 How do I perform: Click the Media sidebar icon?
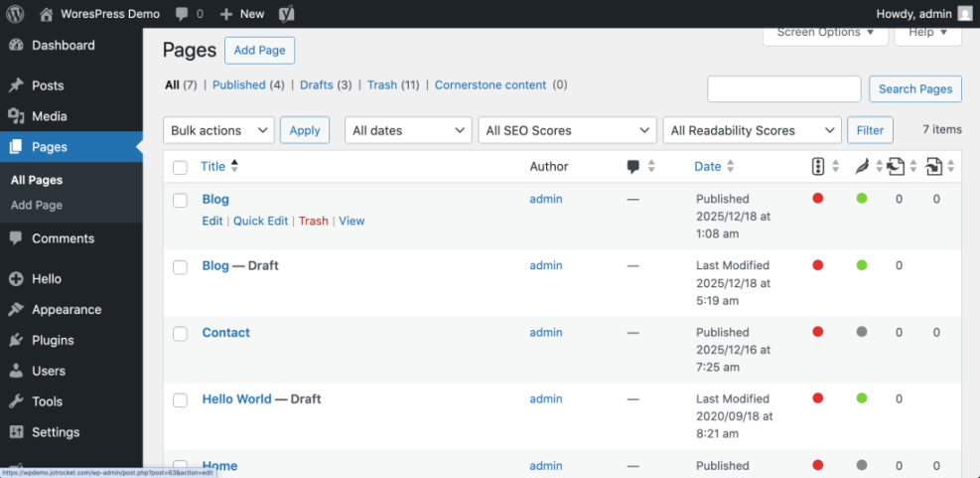(16, 116)
